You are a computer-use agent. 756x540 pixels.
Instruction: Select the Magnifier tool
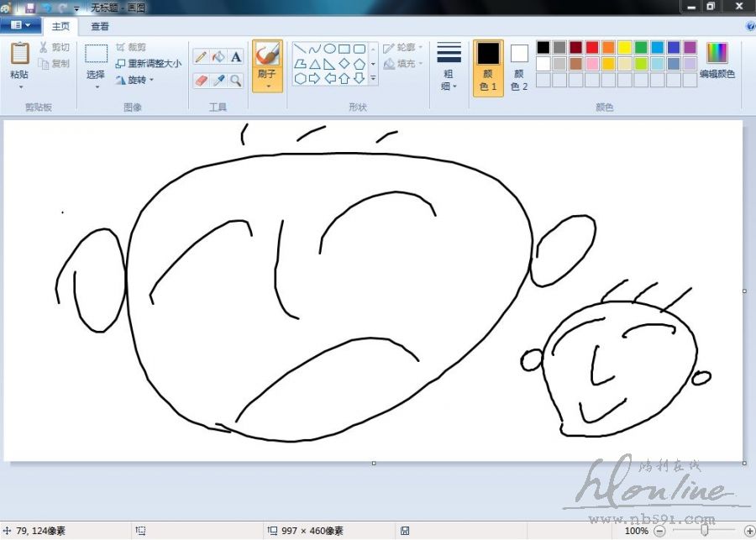(x=236, y=81)
